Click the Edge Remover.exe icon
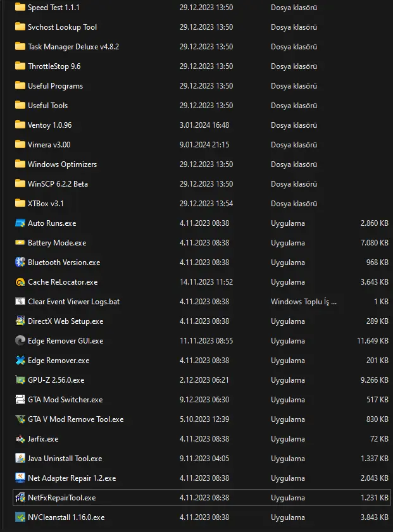The height and width of the screenshot is (532, 393). coord(20,361)
